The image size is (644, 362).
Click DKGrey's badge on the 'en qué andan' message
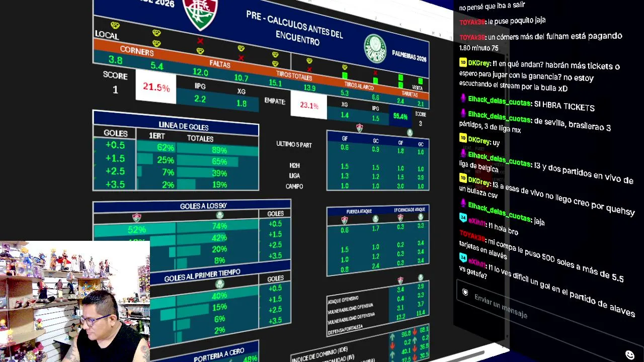(x=463, y=63)
